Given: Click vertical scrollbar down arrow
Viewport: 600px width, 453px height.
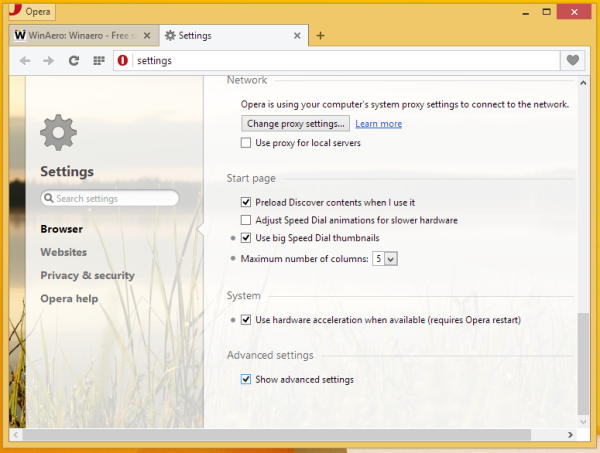Looking at the screenshot, I should pos(583,422).
